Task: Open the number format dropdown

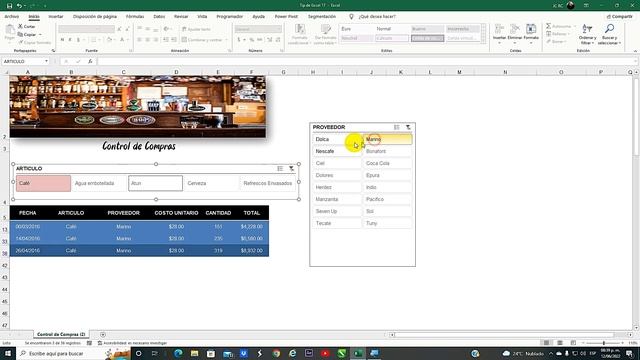Action: [279, 29]
